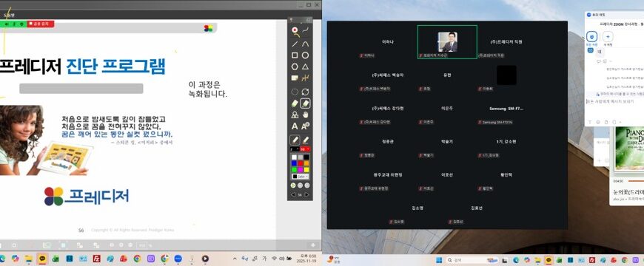Click participant tile 황민혁
Image resolution: width=644 pixels, height=266 pixels.
click(506, 175)
